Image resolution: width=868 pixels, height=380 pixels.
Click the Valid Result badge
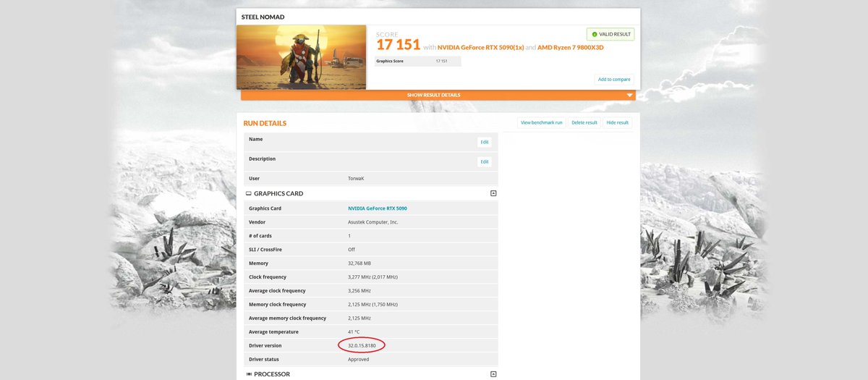610,34
